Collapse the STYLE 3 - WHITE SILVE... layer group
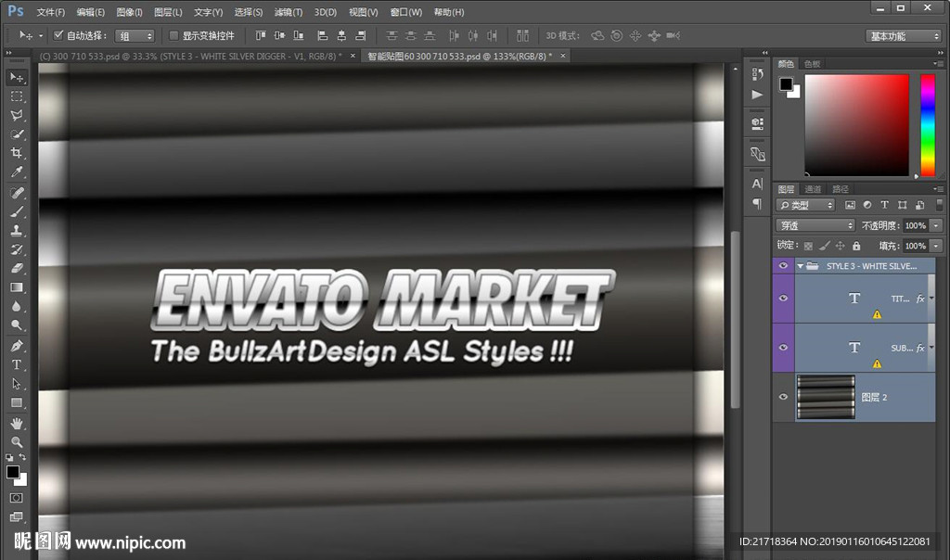Screen dimensions: 950x560 tap(800, 266)
